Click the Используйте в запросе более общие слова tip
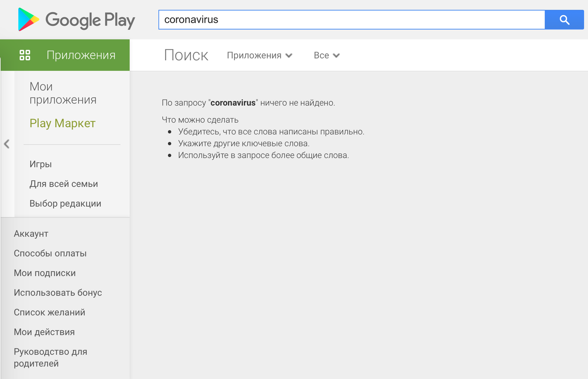This screenshot has width=588, height=379. pos(263,155)
